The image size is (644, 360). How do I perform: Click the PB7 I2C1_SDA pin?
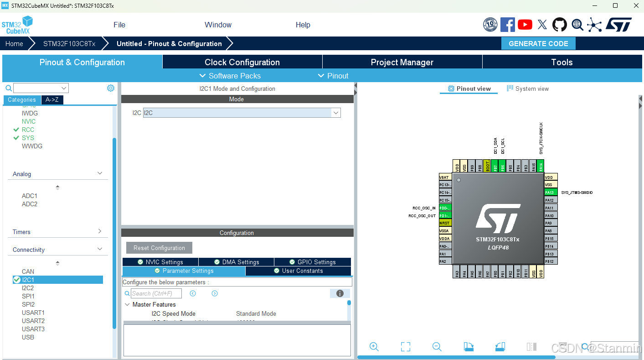click(x=495, y=167)
